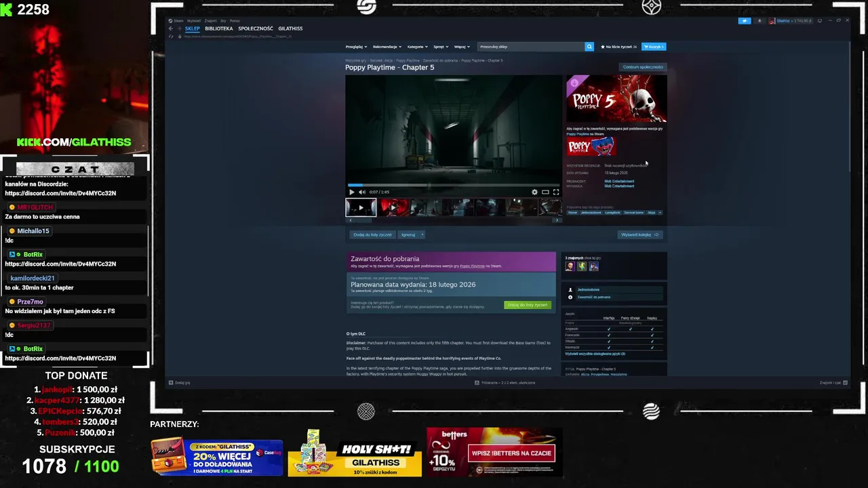Expand more tags plus button
This screenshot has width=868, height=488.
click(x=660, y=212)
